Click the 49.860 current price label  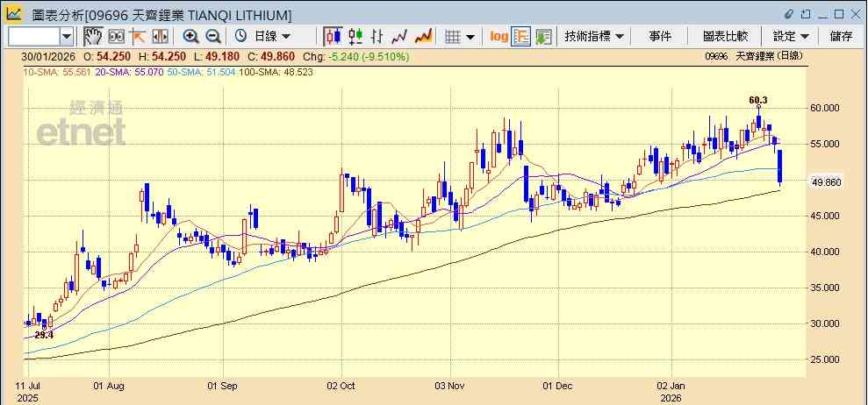click(x=825, y=182)
